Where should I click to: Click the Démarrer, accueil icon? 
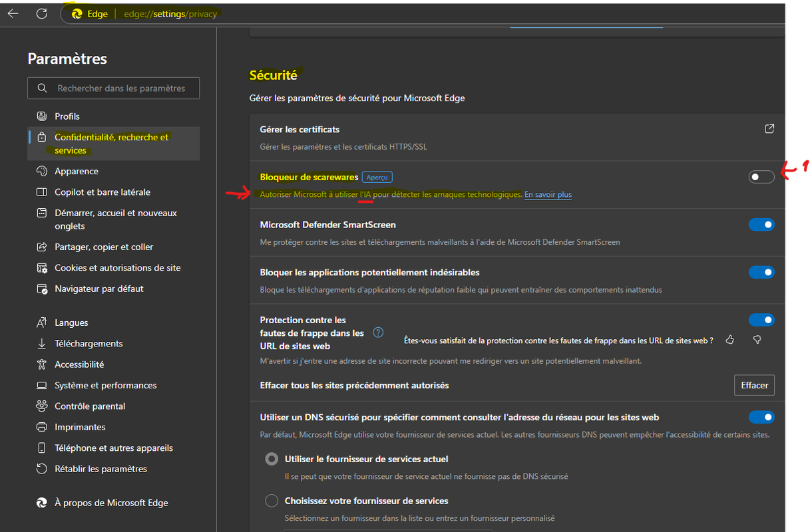42,213
